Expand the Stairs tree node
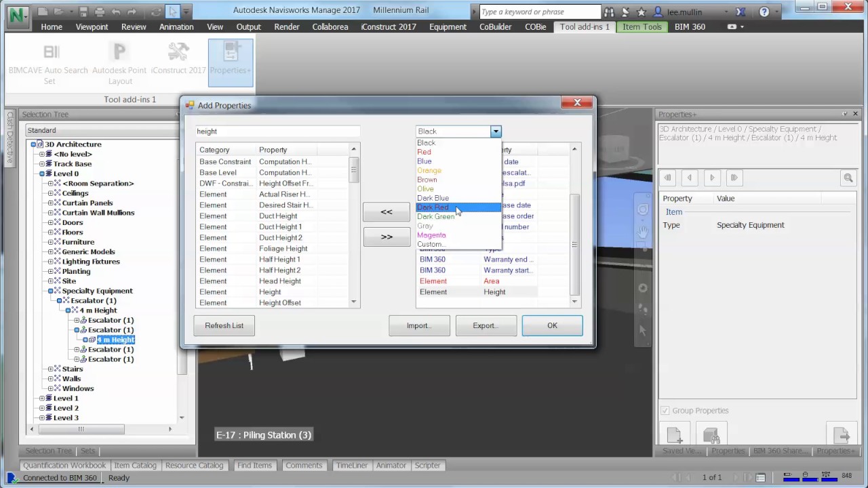 (50, 369)
